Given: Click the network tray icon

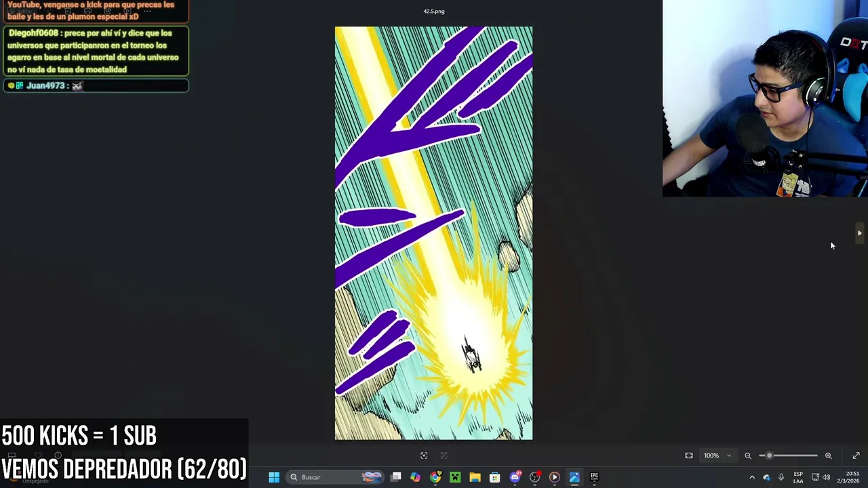Looking at the screenshot, I should 815,477.
